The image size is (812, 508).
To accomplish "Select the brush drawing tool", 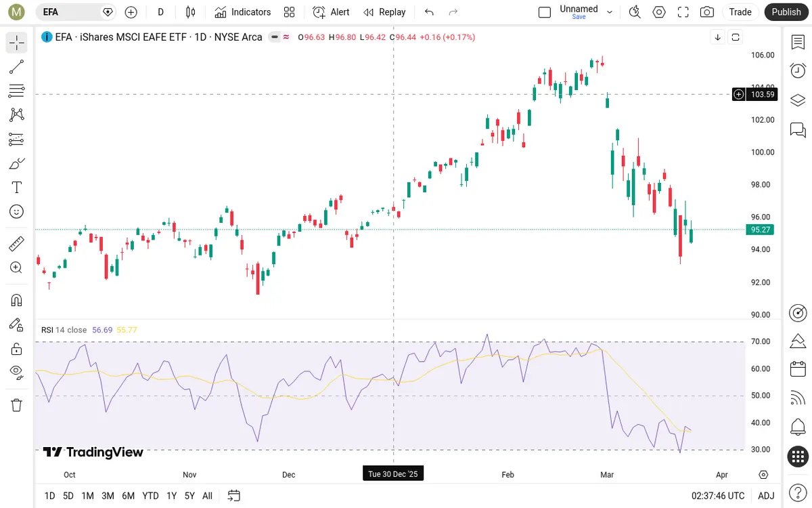I will point(17,163).
